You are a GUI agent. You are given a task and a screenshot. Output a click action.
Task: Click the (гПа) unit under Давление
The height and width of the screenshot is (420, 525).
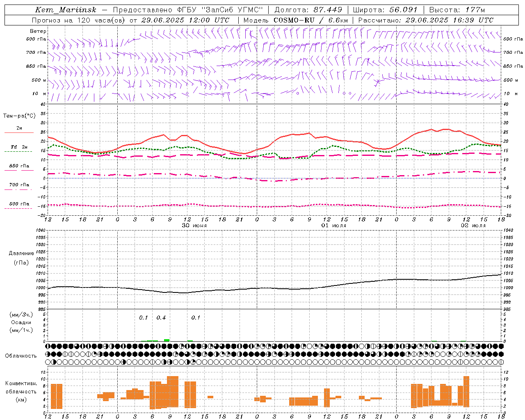[21, 263]
